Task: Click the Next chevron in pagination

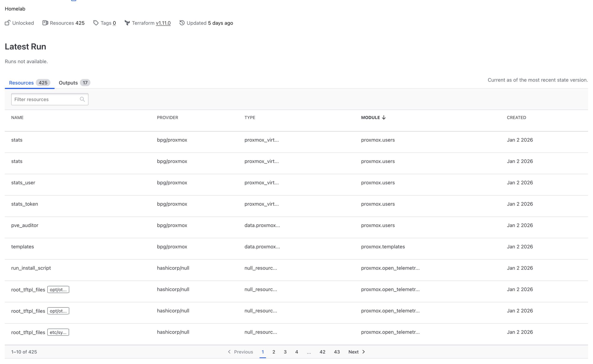Action: click(363, 352)
